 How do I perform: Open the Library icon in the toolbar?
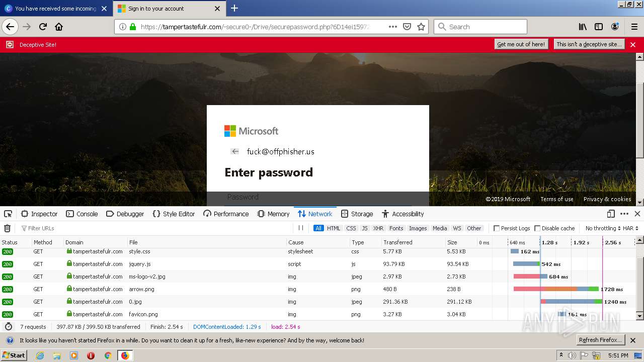pyautogui.click(x=583, y=27)
